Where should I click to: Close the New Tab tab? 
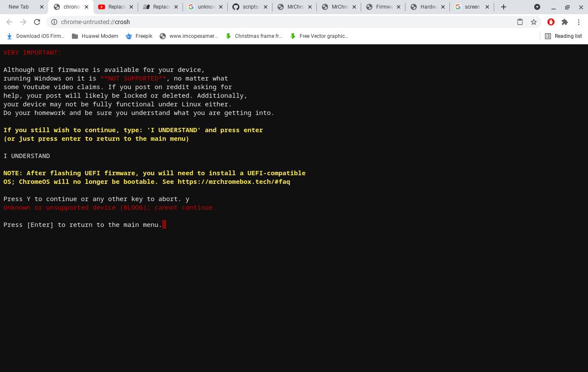click(x=42, y=7)
